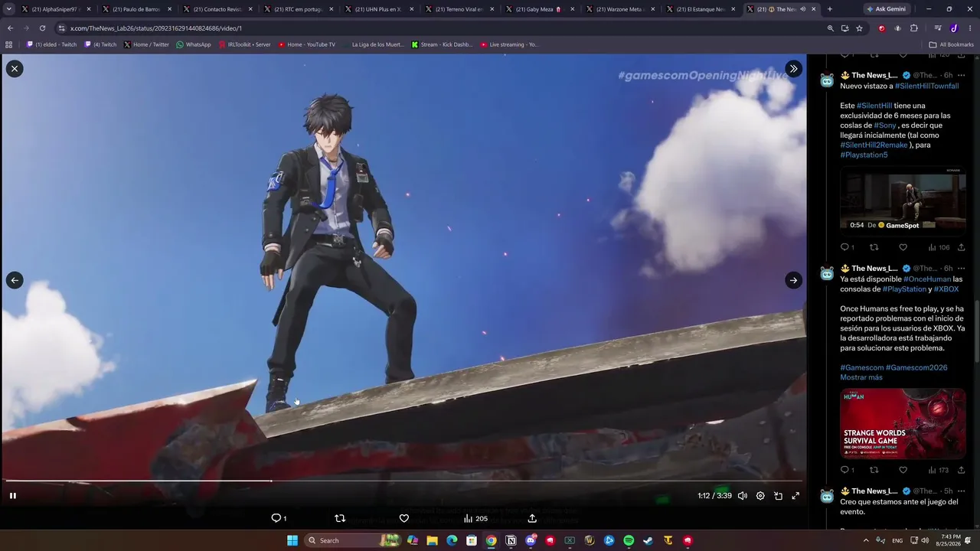Open Chrome three-dot menu
The image size is (980, 551).
pyautogui.click(x=970, y=28)
